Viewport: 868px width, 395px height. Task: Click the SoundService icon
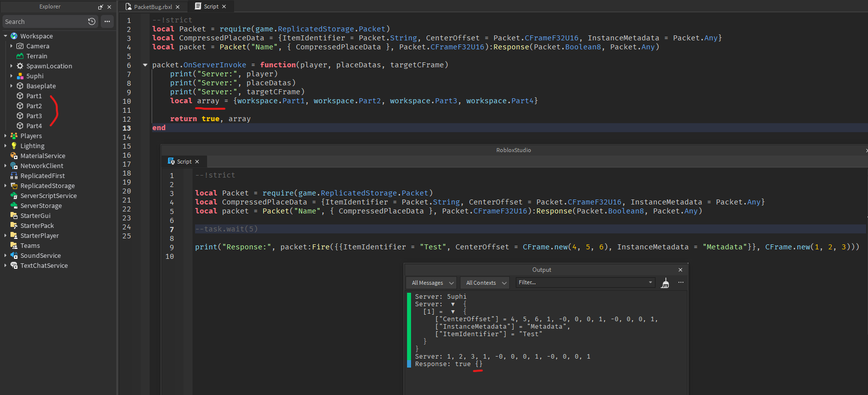pyautogui.click(x=14, y=255)
